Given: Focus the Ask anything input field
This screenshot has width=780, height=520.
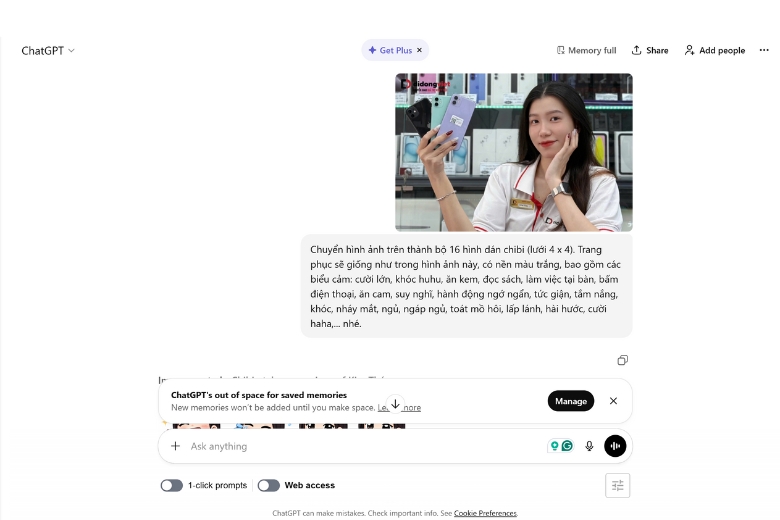Looking at the screenshot, I should pos(366,446).
